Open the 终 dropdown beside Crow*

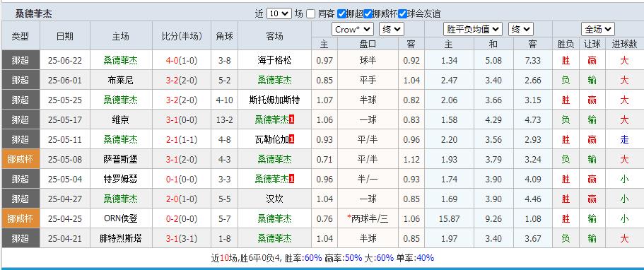pos(392,29)
